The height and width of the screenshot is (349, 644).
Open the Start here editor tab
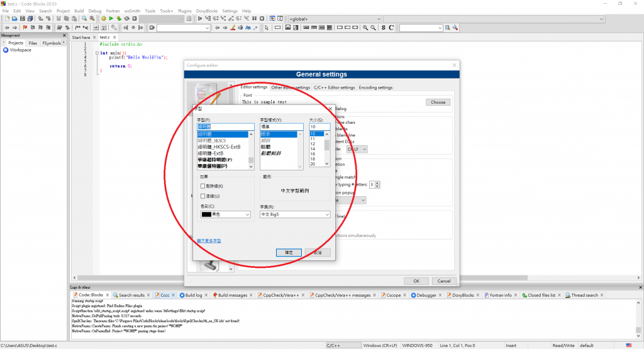81,37
